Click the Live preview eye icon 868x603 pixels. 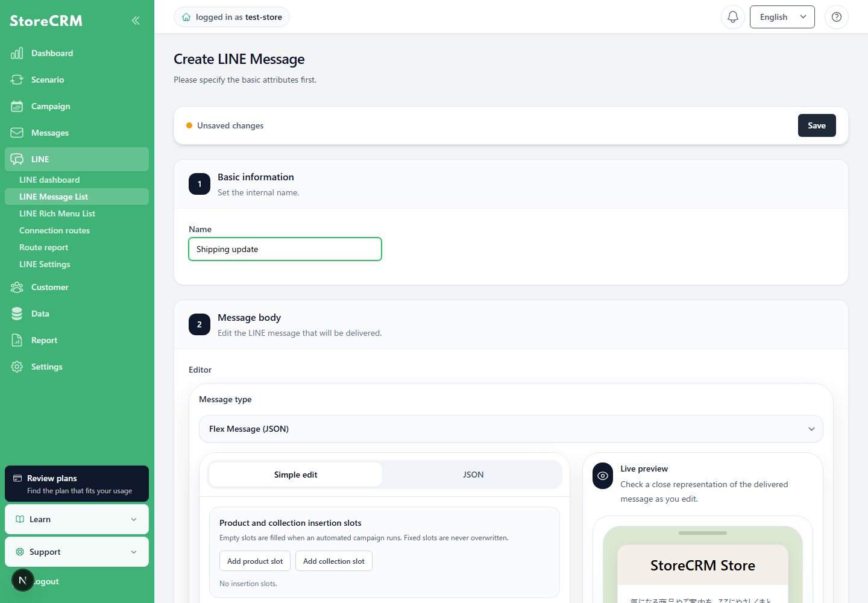[603, 476]
